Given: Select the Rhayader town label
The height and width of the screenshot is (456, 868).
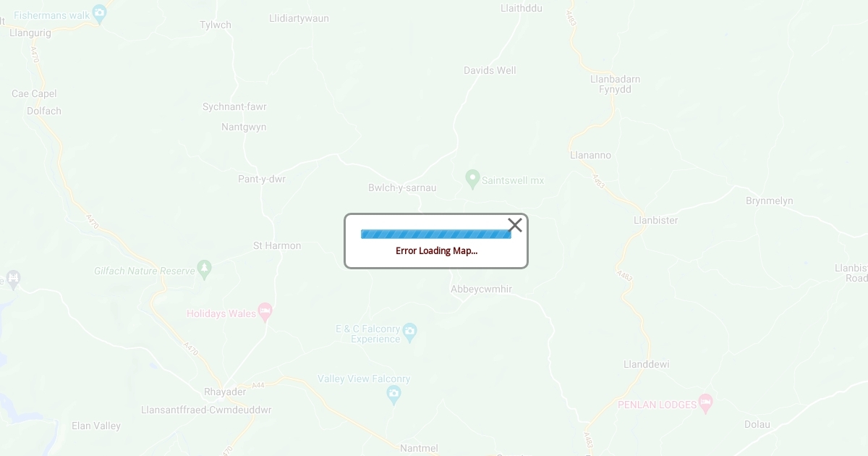Looking at the screenshot, I should tap(225, 392).
